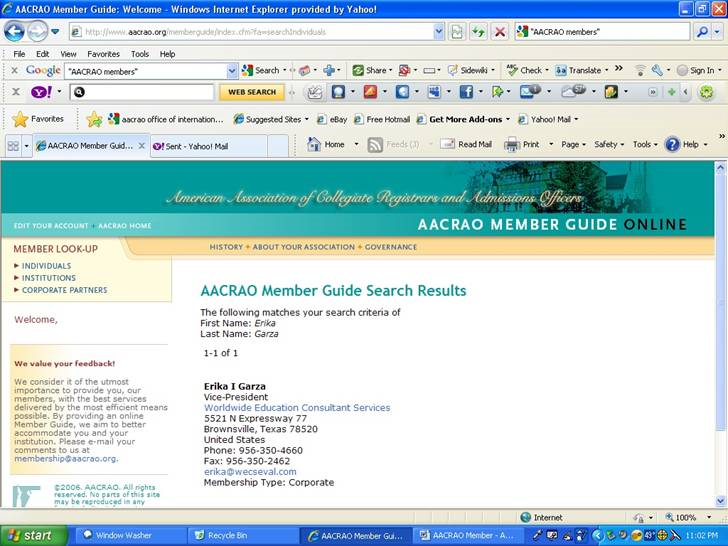728x546 pixels.
Task: Click the browser Back arrow button
Action: click(14, 32)
